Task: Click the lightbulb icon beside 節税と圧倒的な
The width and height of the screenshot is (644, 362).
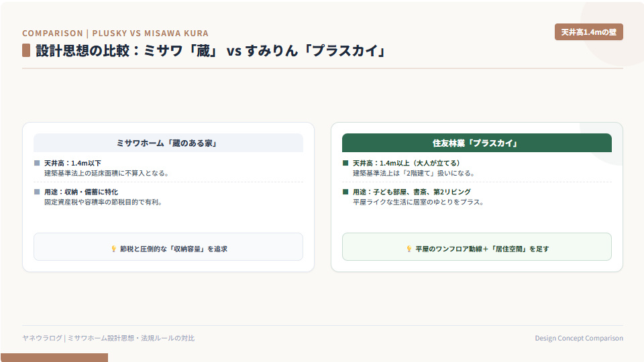Action: pyautogui.click(x=114, y=249)
